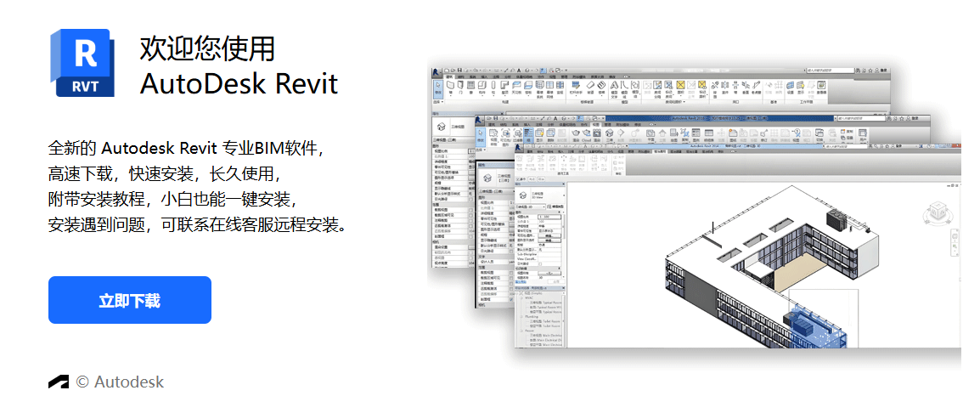Screen dimensions: 980x413
Task: Click the Modify arrow tool in topmost ribbon
Action: 436,86
